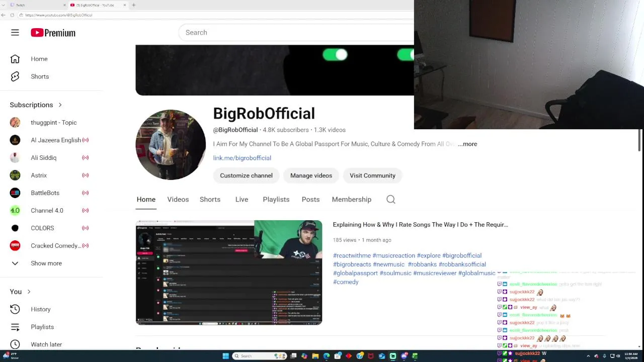
Task: Switch to the Playlists channel tab
Action: pyautogui.click(x=276, y=200)
